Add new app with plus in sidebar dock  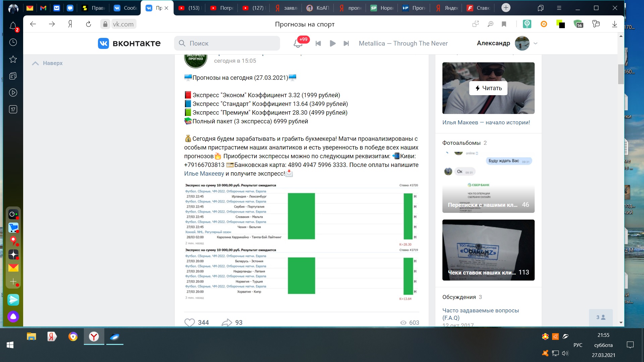coord(13,282)
